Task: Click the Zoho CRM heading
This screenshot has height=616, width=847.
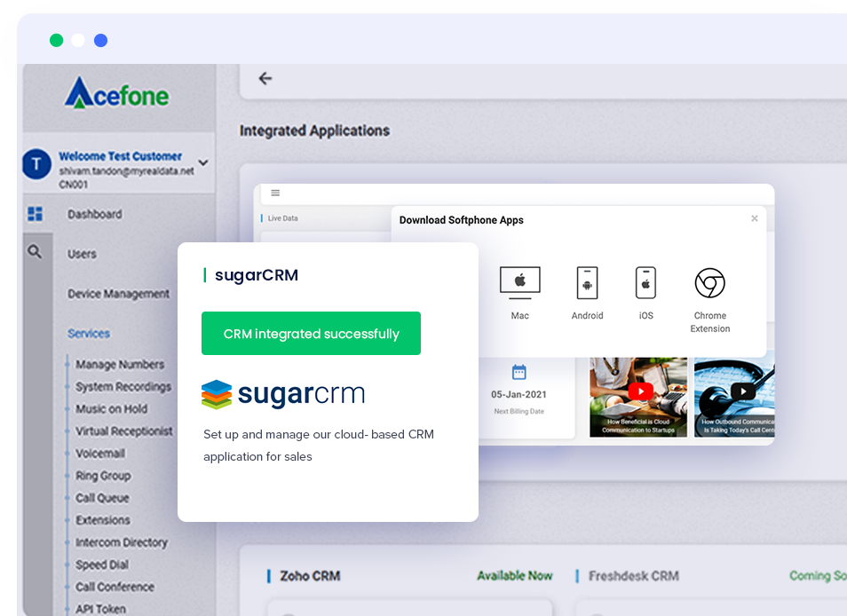Action: point(310,576)
